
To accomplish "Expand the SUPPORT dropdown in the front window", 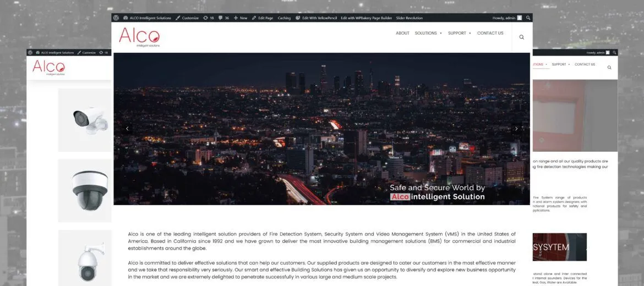I will pyautogui.click(x=460, y=33).
